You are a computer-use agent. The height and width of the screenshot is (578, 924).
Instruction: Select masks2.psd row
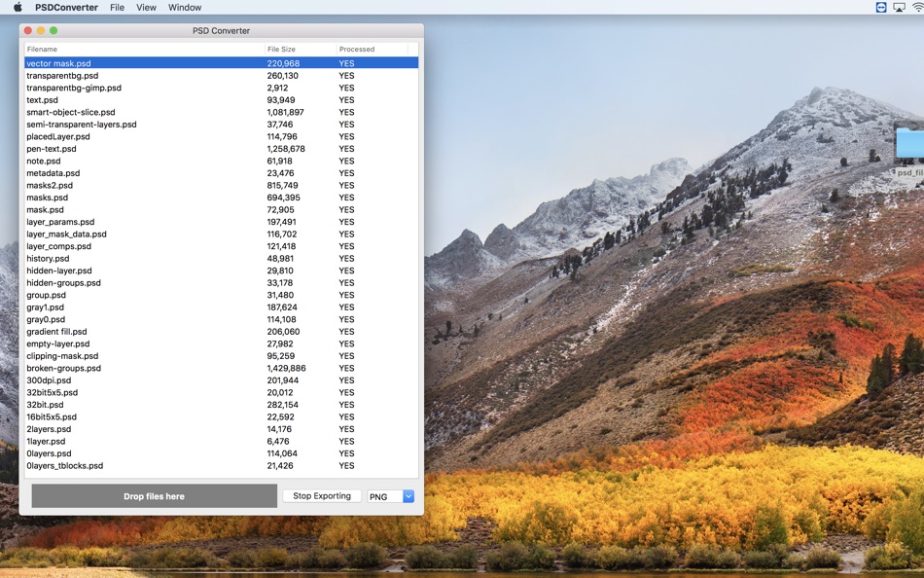[222, 185]
